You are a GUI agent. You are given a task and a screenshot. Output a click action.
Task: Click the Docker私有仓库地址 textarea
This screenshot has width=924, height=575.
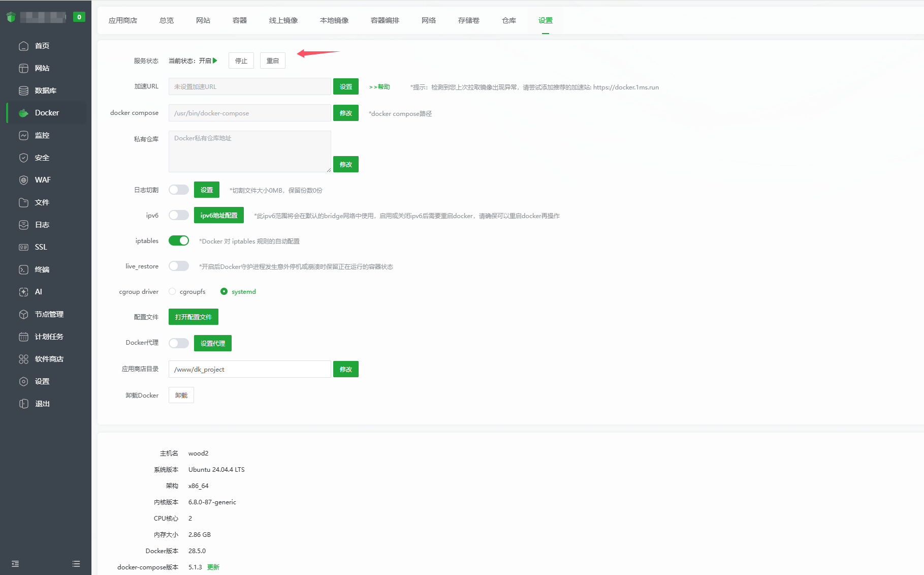(x=250, y=152)
